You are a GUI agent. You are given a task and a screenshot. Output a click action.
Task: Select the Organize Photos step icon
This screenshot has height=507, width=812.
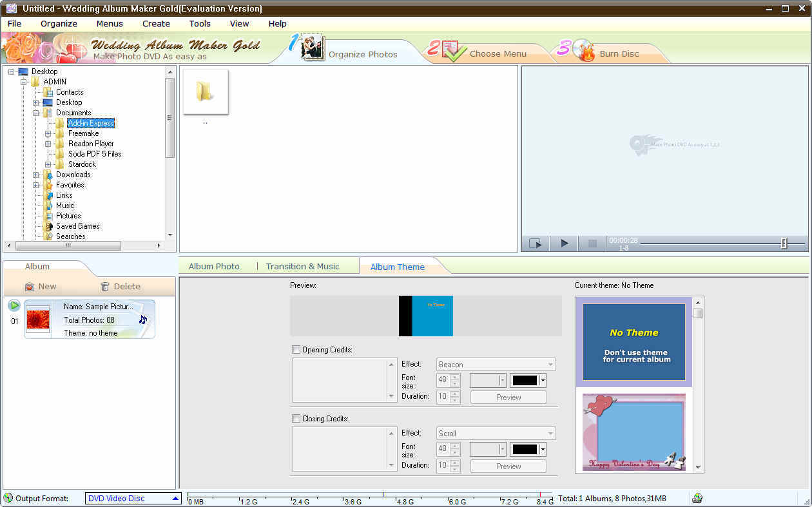pos(313,48)
